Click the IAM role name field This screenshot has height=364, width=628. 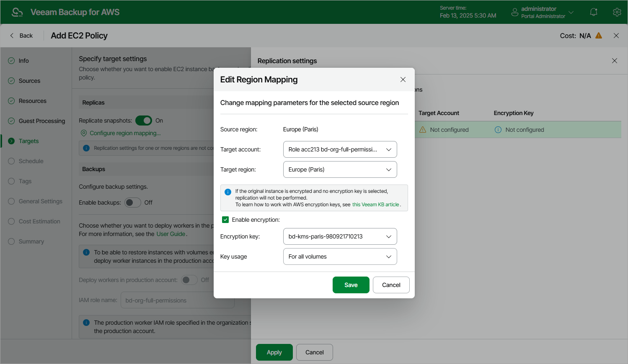coord(177,300)
